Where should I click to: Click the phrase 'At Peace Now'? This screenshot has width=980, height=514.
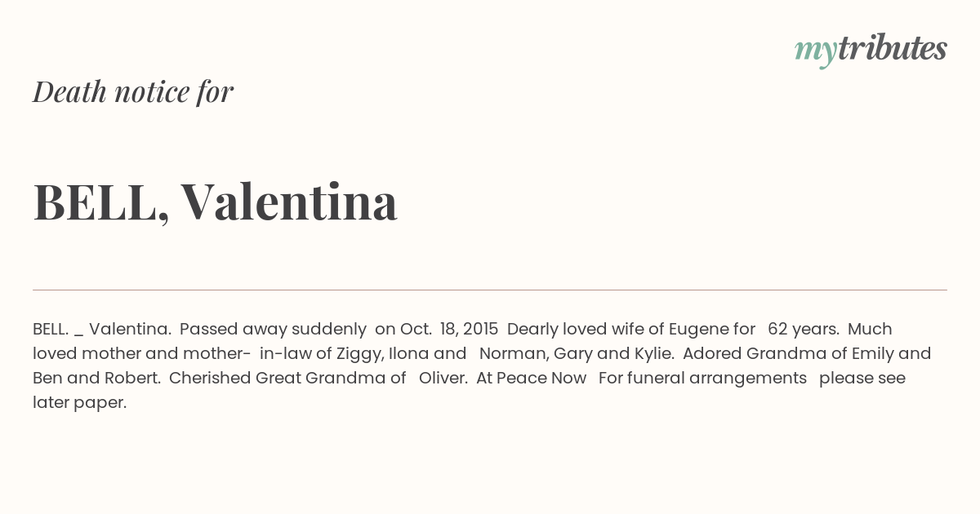(x=531, y=378)
